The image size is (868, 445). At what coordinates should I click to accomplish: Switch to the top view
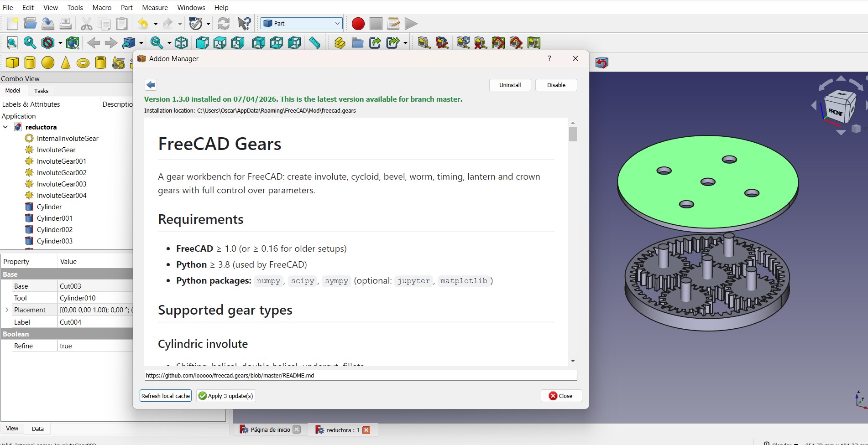tap(220, 43)
